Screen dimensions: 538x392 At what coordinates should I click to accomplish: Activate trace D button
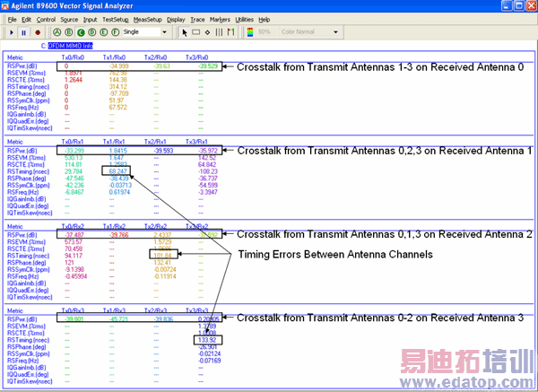pyautogui.click(x=92, y=32)
